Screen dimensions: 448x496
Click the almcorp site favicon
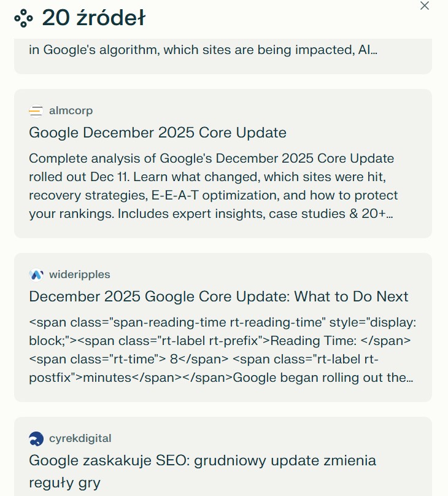35,110
